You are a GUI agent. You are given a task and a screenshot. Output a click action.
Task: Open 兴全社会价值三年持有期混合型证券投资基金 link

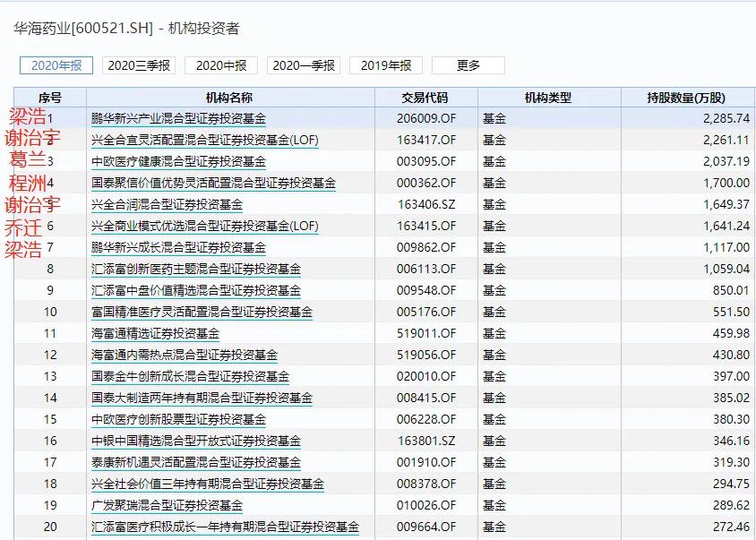(208, 484)
